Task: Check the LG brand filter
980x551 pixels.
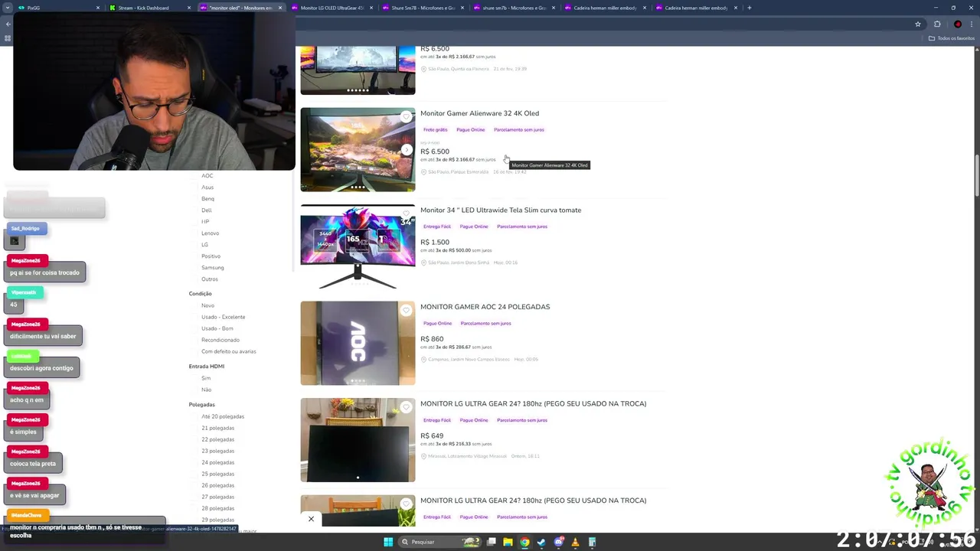Action: click(x=204, y=244)
